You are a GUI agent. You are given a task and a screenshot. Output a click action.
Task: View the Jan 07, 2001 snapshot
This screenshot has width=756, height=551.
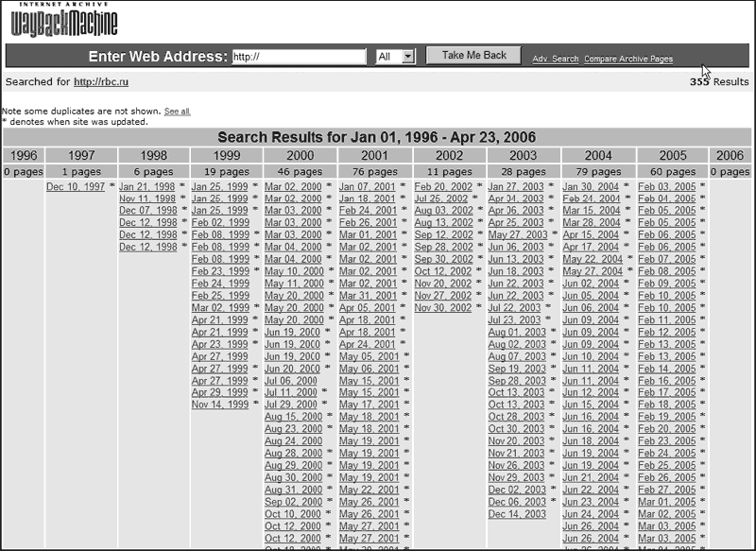pos(368,187)
